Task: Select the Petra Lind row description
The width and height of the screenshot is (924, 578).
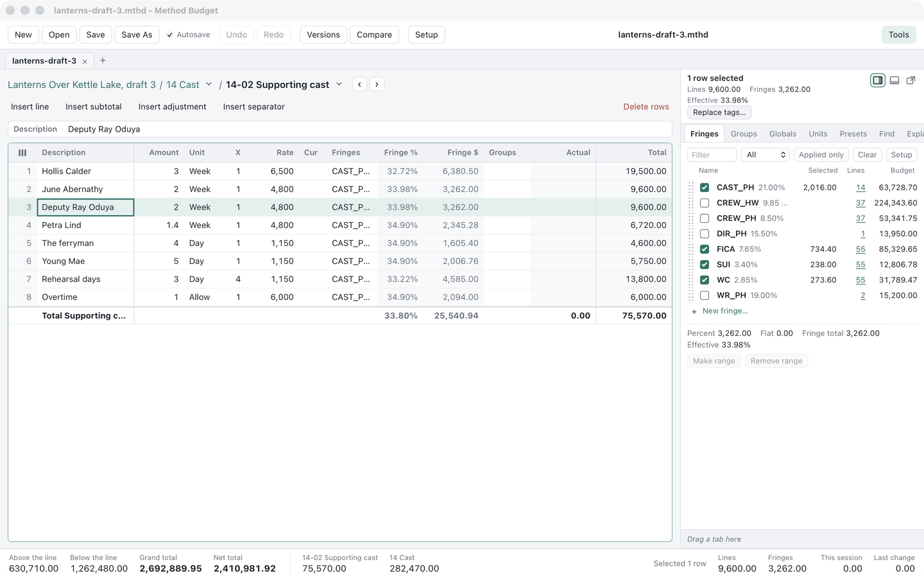Action: click(x=85, y=225)
